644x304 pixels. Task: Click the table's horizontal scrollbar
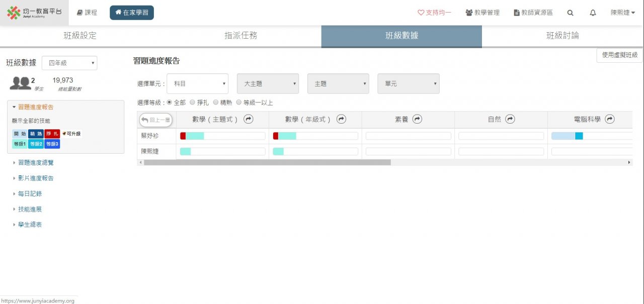click(267, 162)
